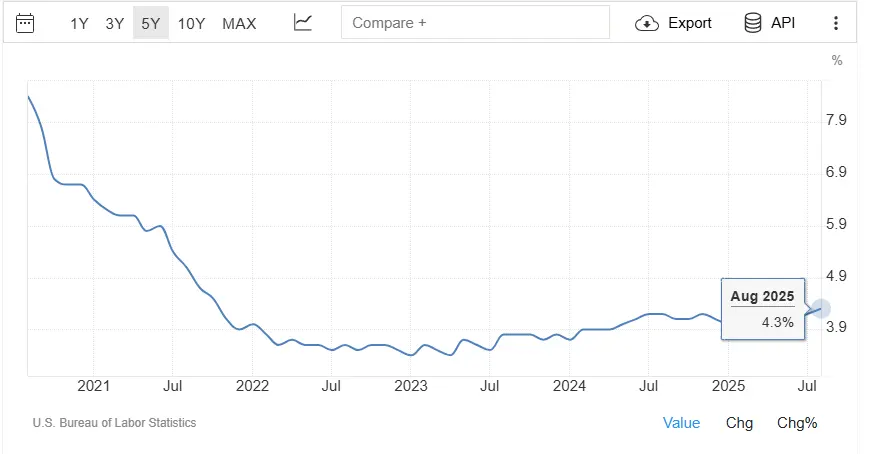This screenshot has height=454, width=876.
Task: Click the Compare + input field
Action: tap(475, 23)
